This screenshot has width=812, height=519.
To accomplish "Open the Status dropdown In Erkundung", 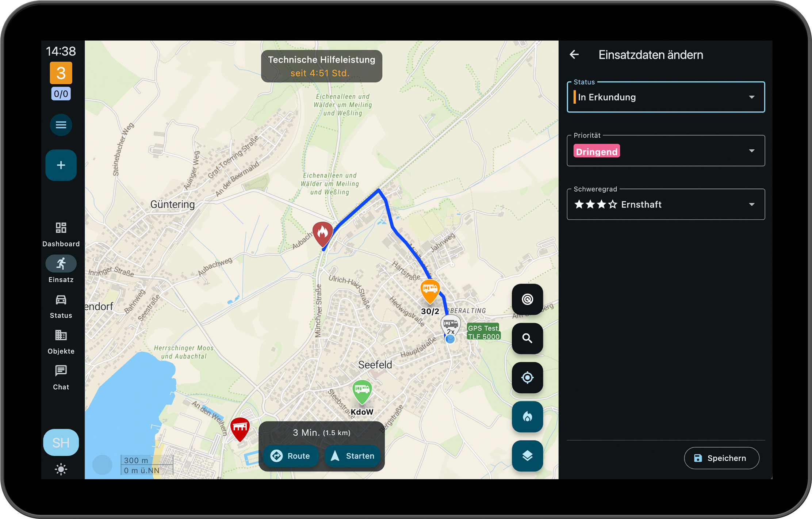I will point(665,97).
